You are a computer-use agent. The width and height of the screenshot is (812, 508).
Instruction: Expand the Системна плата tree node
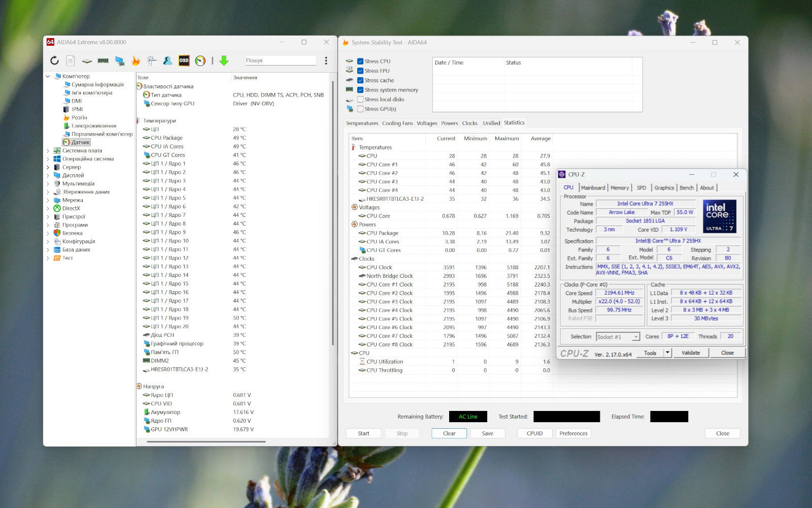pyautogui.click(x=48, y=151)
